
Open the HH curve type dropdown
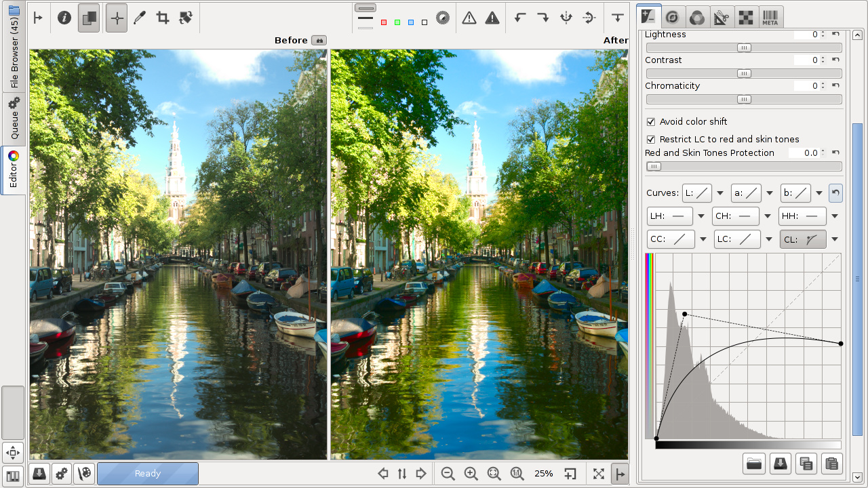tap(835, 216)
